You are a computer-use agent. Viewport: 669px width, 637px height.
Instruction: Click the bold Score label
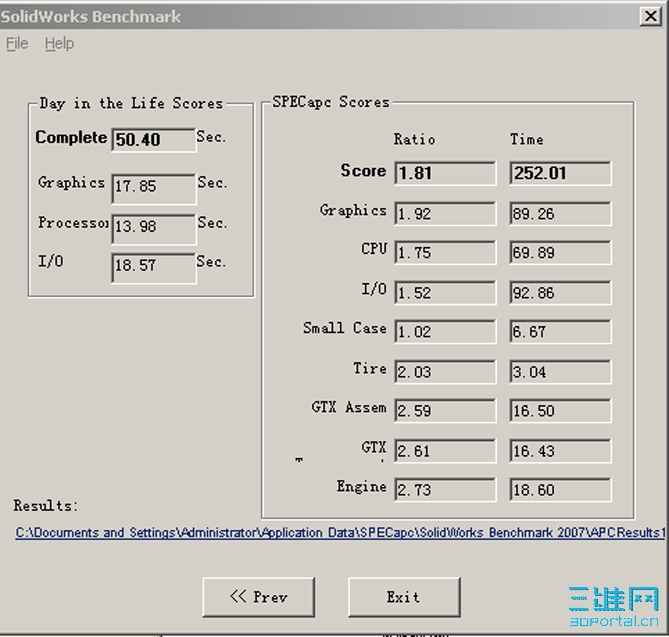point(363,171)
